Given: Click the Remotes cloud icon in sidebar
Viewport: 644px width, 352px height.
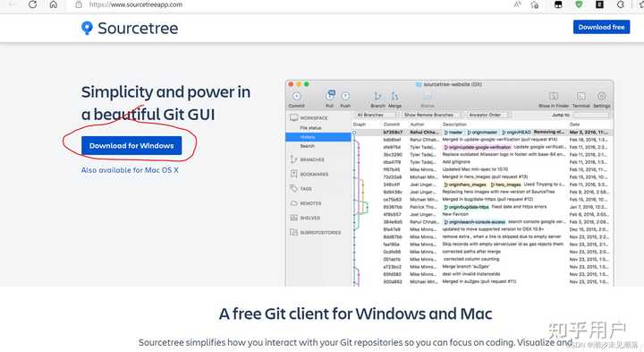Looking at the screenshot, I should tap(293, 203).
